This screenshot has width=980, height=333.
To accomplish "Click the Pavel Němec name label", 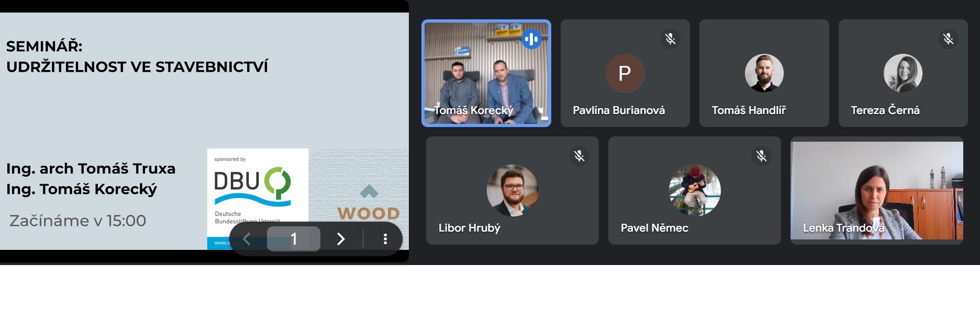I will (x=654, y=228).
